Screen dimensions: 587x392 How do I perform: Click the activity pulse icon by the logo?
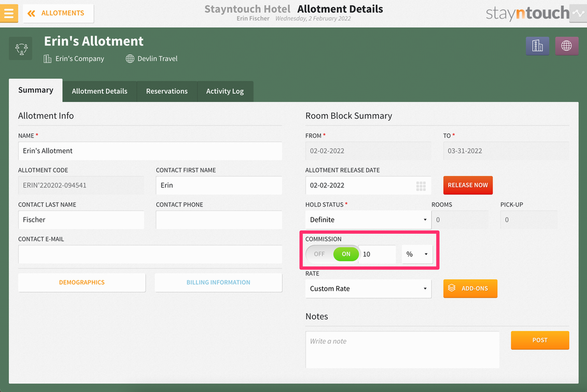click(x=578, y=13)
